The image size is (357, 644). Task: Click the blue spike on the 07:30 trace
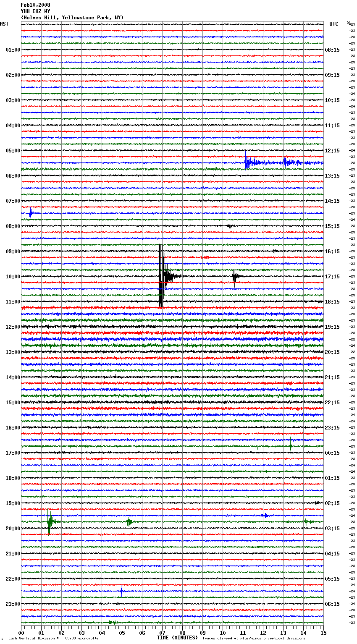[x=31, y=213]
